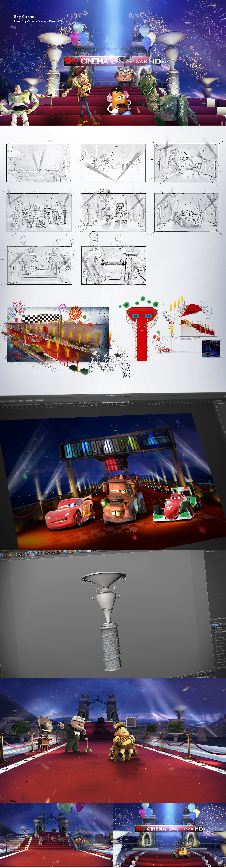This screenshot has width=226, height=868.
Task: Expand the View Clipping option
Action: [x=221, y=659]
